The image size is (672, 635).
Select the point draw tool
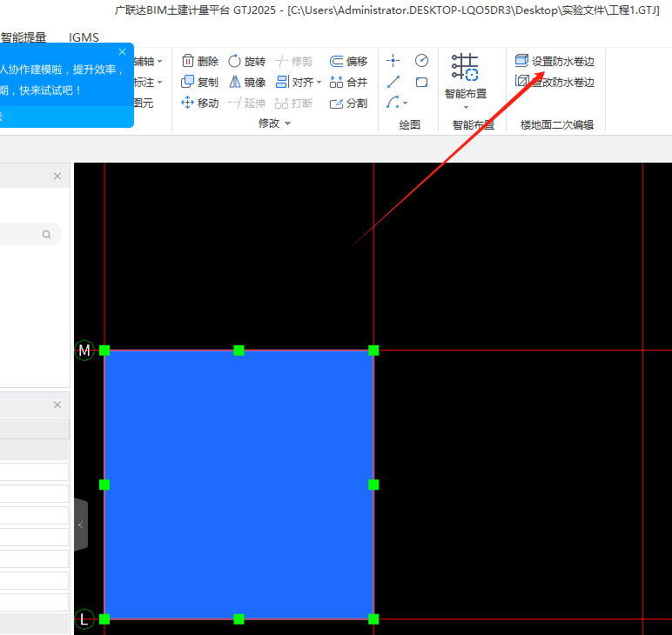click(x=393, y=61)
